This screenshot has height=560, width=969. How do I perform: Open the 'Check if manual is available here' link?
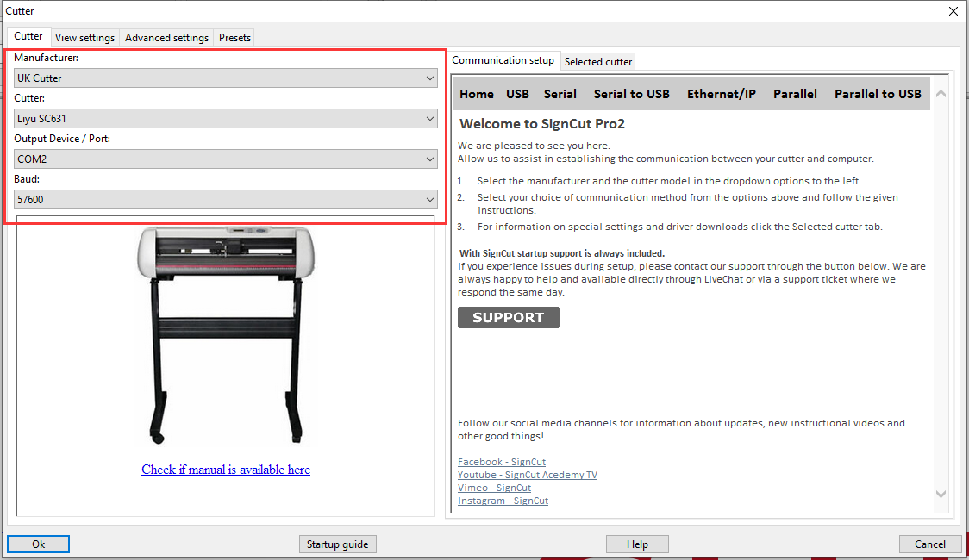(226, 470)
